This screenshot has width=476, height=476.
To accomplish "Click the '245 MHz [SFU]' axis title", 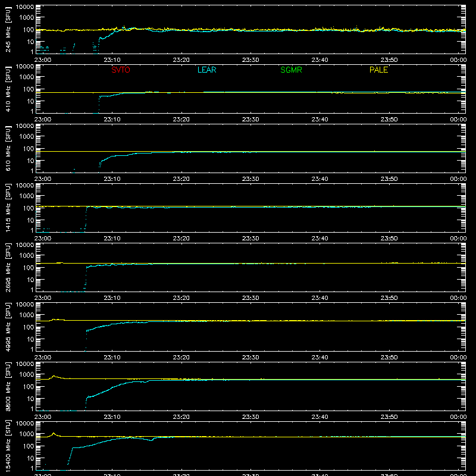I will (x=8, y=30).
